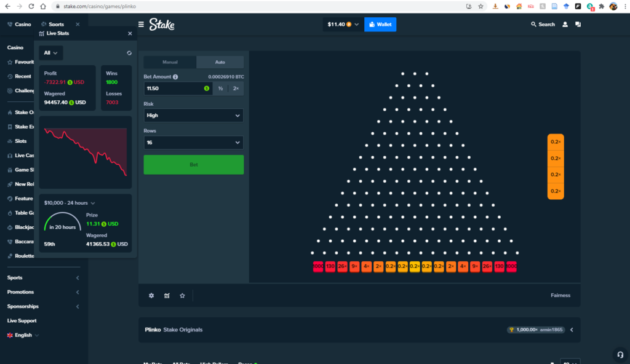This screenshot has width=630, height=364.
Task: Open game settings gear icon
Action: click(x=151, y=296)
